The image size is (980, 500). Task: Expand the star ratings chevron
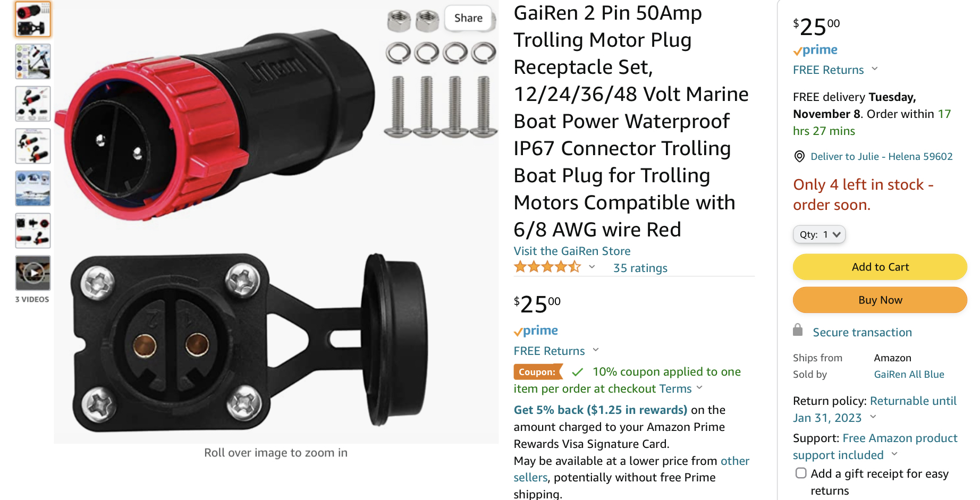(592, 267)
